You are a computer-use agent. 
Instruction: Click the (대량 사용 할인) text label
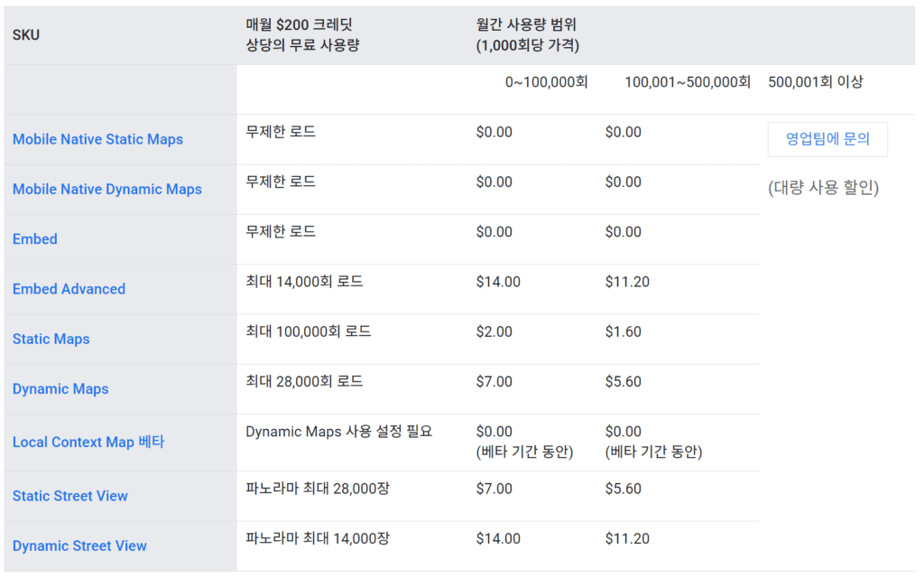[824, 189]
